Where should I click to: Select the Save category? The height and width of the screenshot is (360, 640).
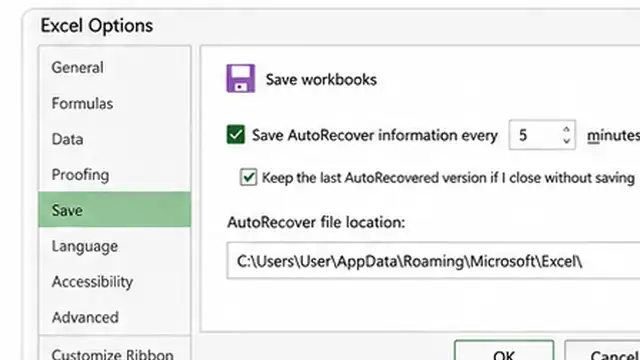tap(114, 210)
